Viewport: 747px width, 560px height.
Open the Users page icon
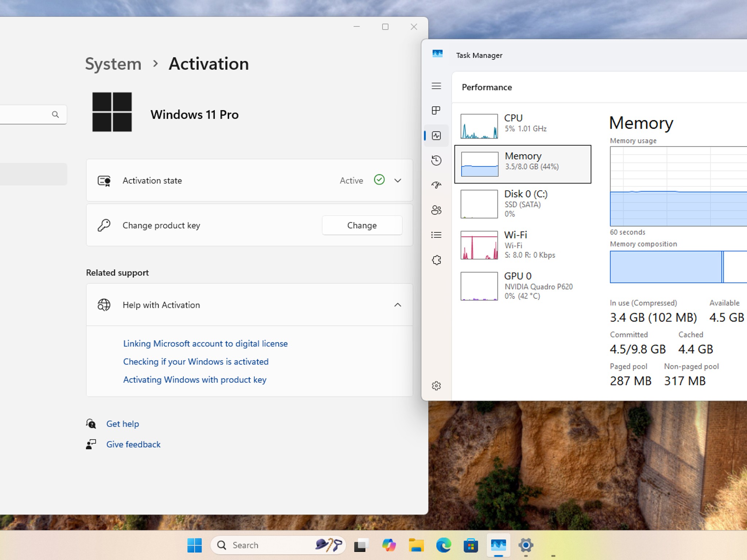436,210
